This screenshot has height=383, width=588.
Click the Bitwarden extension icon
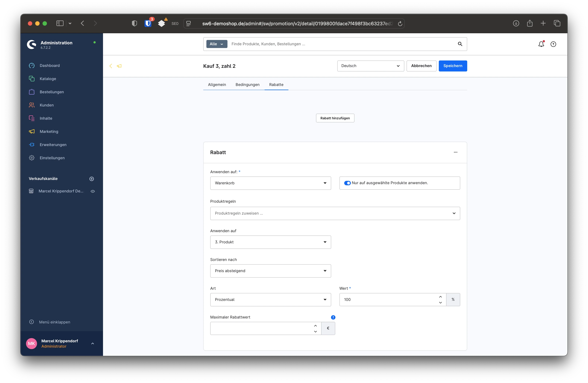pyautogui.click(x=148, y=23)
